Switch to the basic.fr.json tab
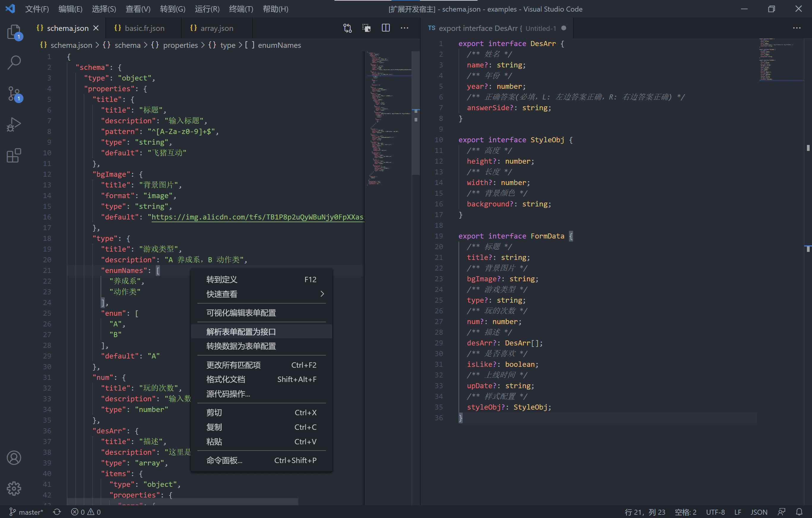 pos(144,28)
